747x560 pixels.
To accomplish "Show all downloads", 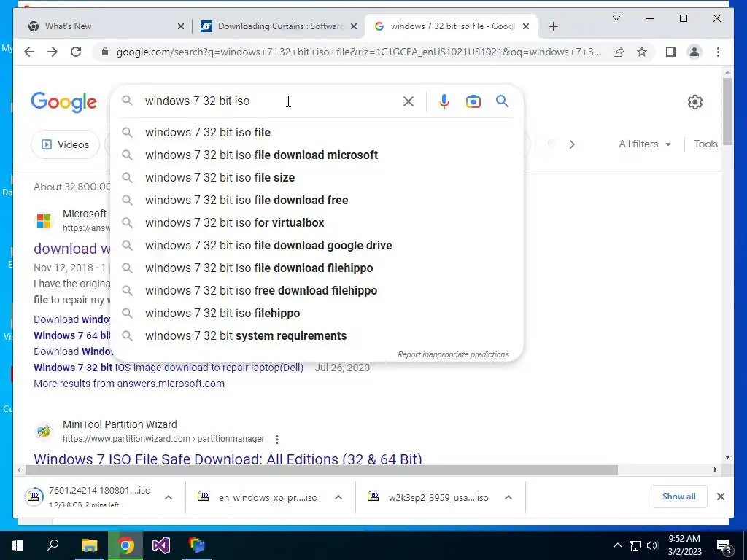I will tap(678, 497).
